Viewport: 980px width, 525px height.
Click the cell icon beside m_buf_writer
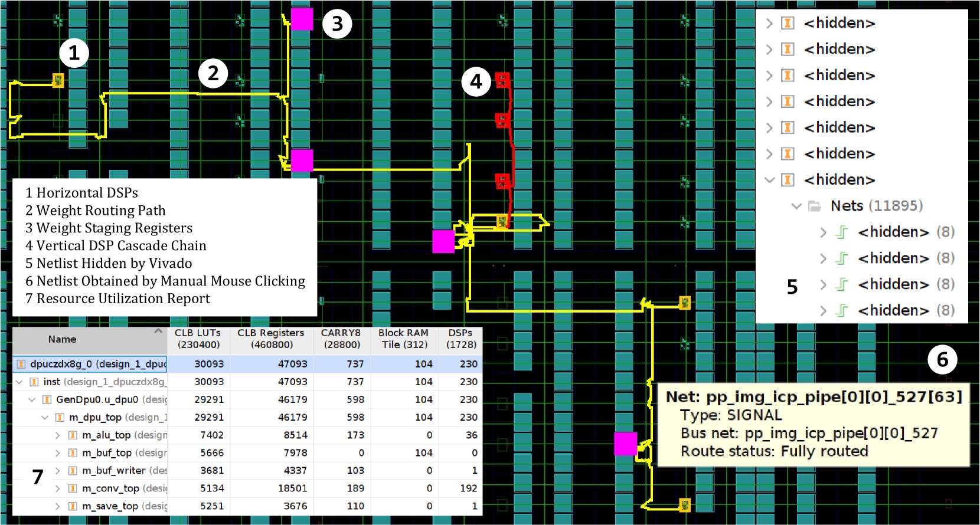(73, 471)
